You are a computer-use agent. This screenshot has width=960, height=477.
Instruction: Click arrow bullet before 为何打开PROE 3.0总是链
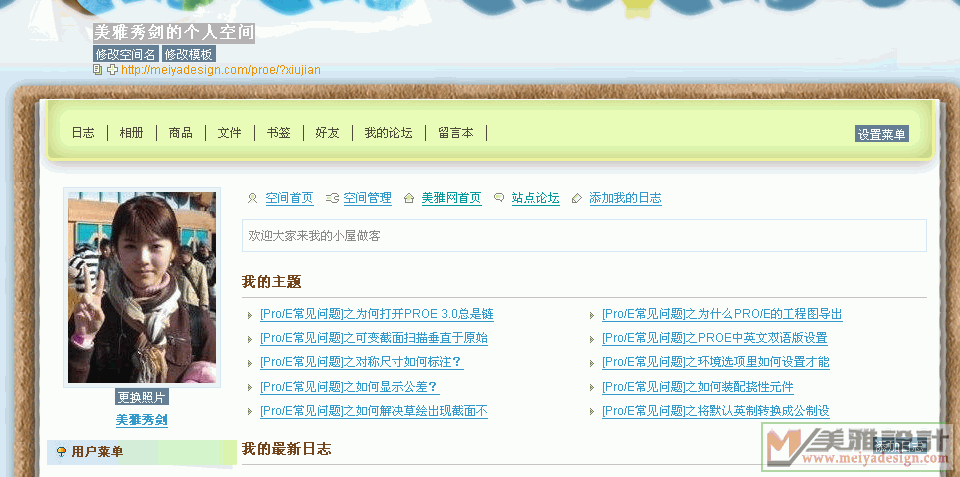point(250,315)
